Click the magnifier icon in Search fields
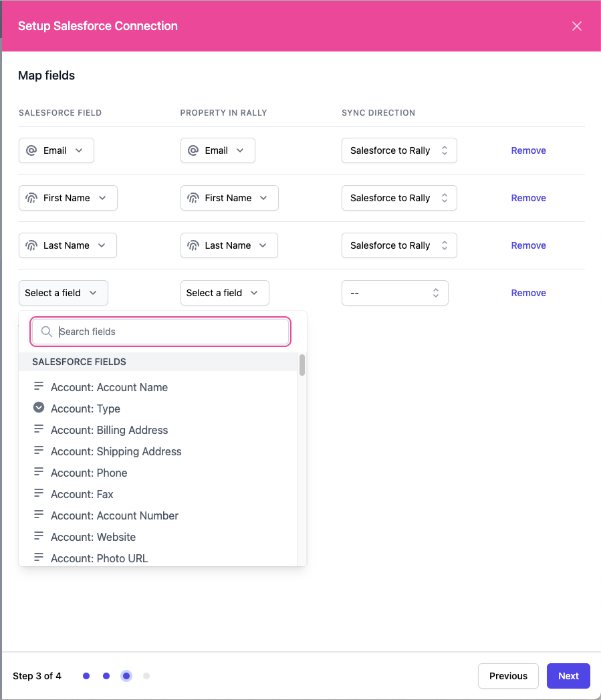The image size is (601, 700). (46, 331)
